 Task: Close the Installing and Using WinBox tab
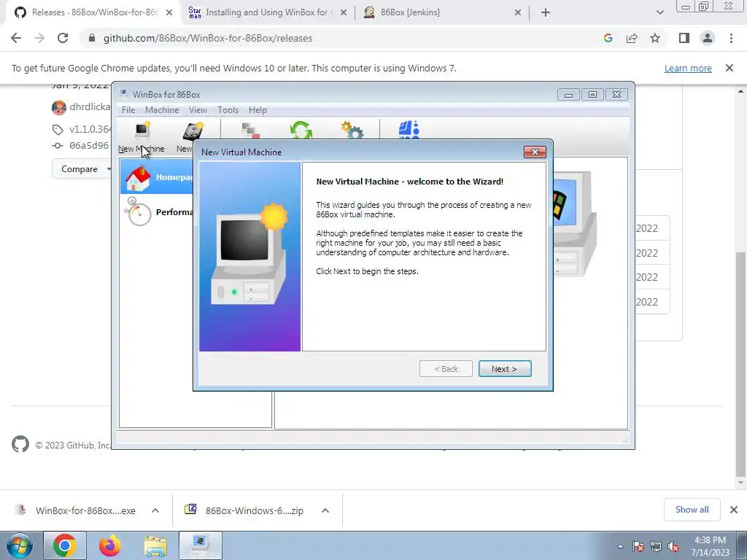coord(344,13)
